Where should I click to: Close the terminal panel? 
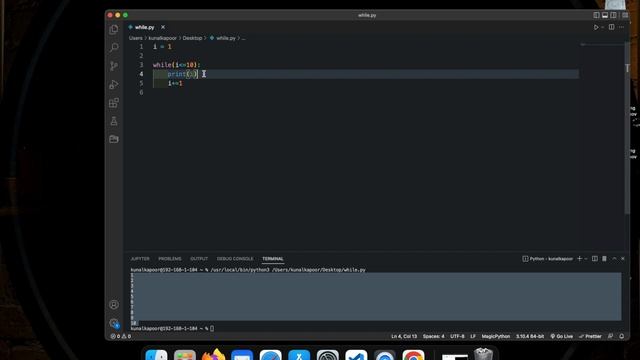coord(623,259)
